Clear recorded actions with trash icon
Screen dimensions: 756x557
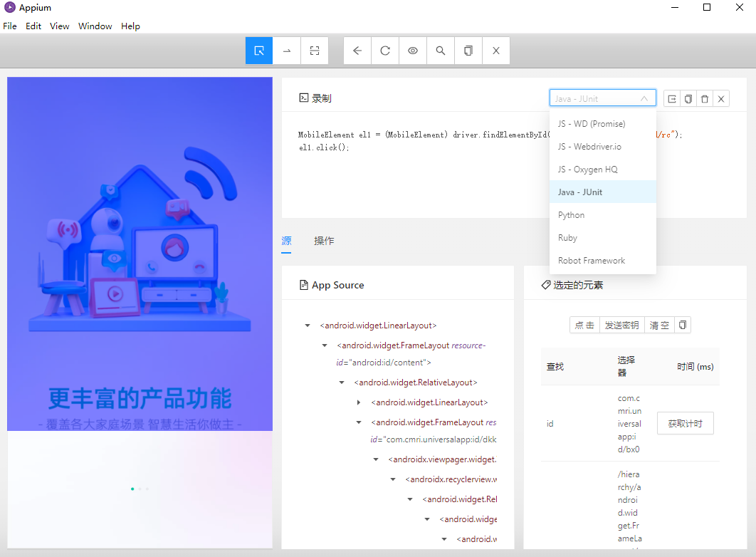pos(705,99)
